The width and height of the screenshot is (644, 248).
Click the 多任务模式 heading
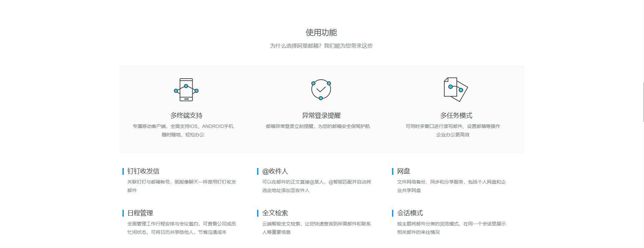click(456, 115)
